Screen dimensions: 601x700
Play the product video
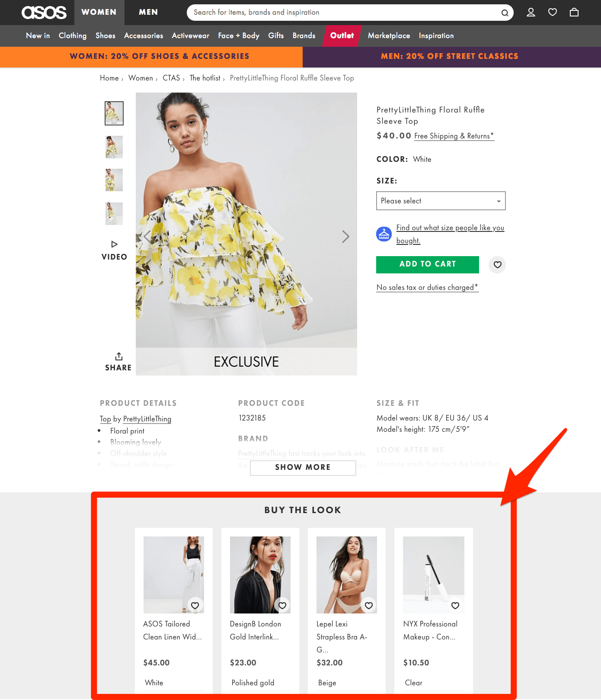114,244
